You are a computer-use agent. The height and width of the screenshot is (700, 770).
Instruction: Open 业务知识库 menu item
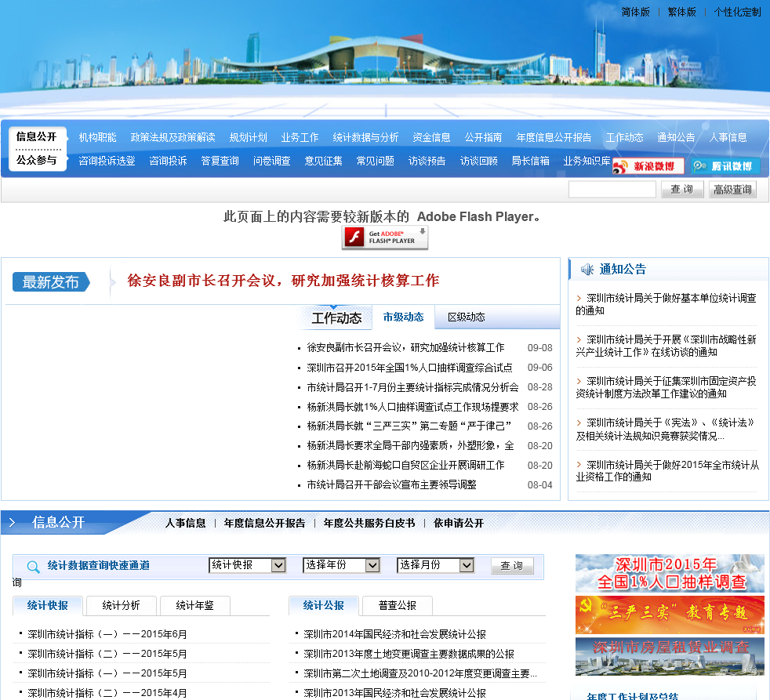coord(587,161)
